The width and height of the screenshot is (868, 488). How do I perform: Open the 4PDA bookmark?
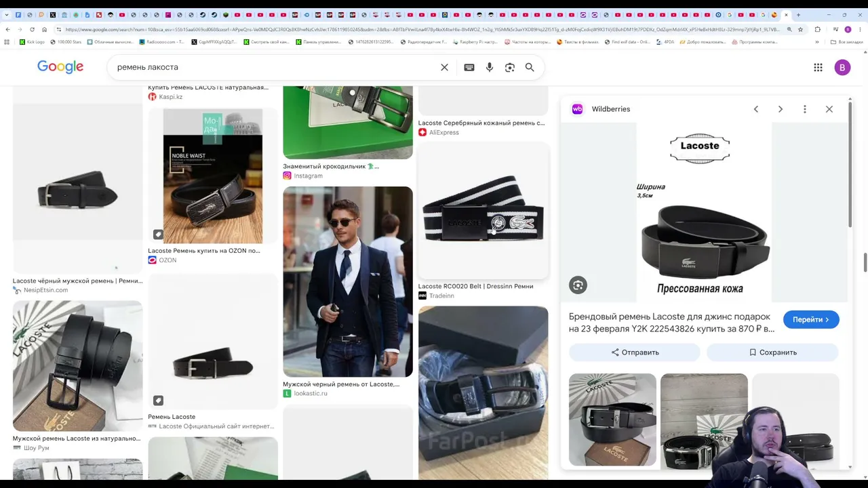665,42
